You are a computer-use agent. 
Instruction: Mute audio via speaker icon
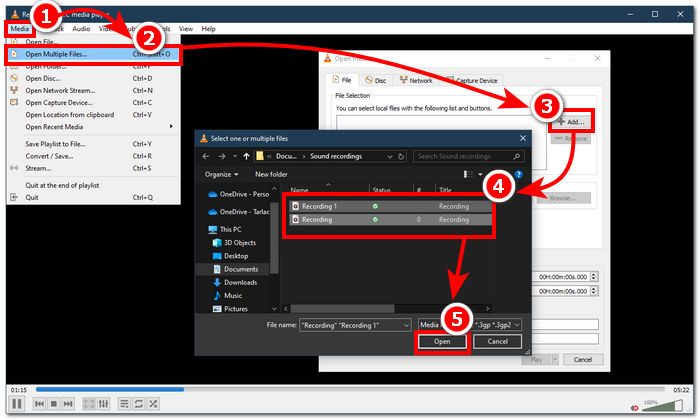point(634,408)
